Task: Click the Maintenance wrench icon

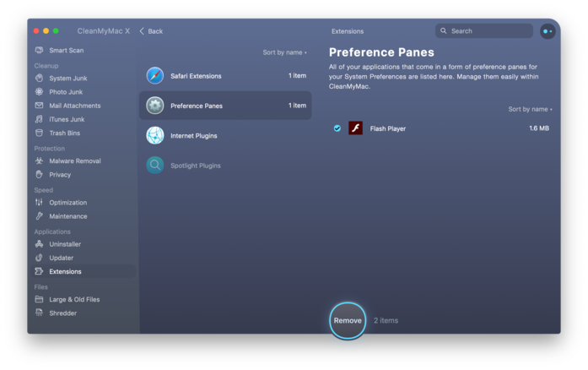Action: coord(39,216)
